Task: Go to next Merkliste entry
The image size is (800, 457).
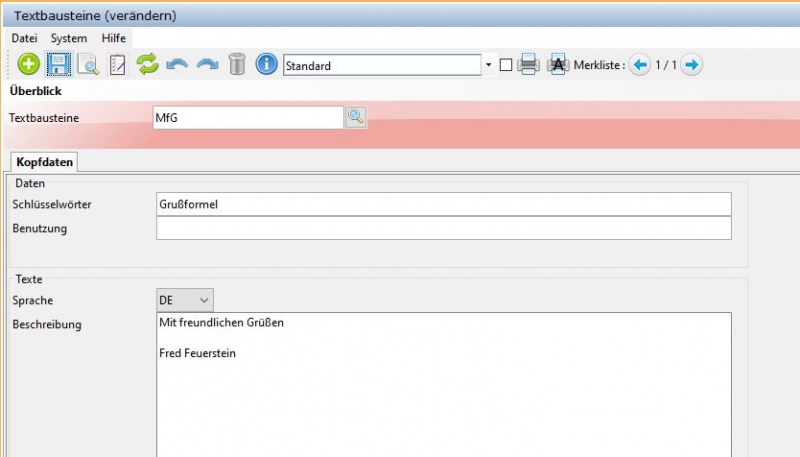Action: tap(691, 65)
